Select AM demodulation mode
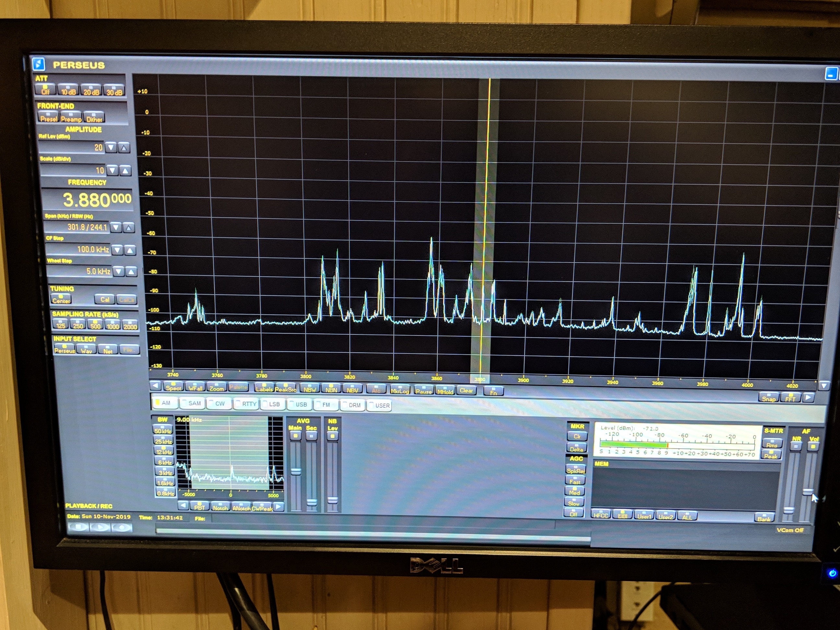 165,402
